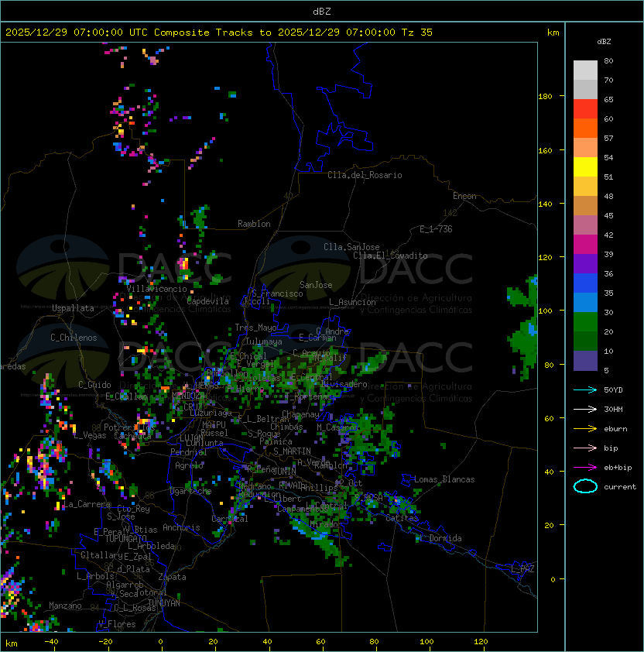The width and height of the screenshot is (644, 652).
Task: Click the 'C_Chilenos' place label
Action: point(74,338)
